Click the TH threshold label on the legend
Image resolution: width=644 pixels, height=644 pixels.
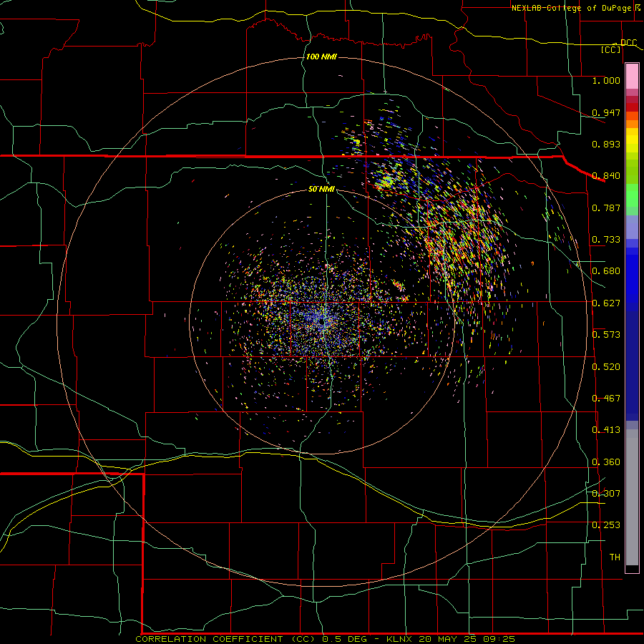[615, 557]
